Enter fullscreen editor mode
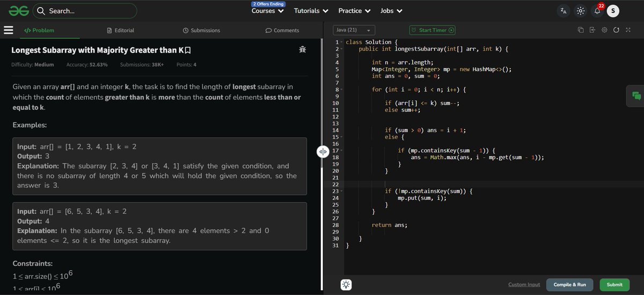This screenshot has height=295, width=644. pos(628,30)
